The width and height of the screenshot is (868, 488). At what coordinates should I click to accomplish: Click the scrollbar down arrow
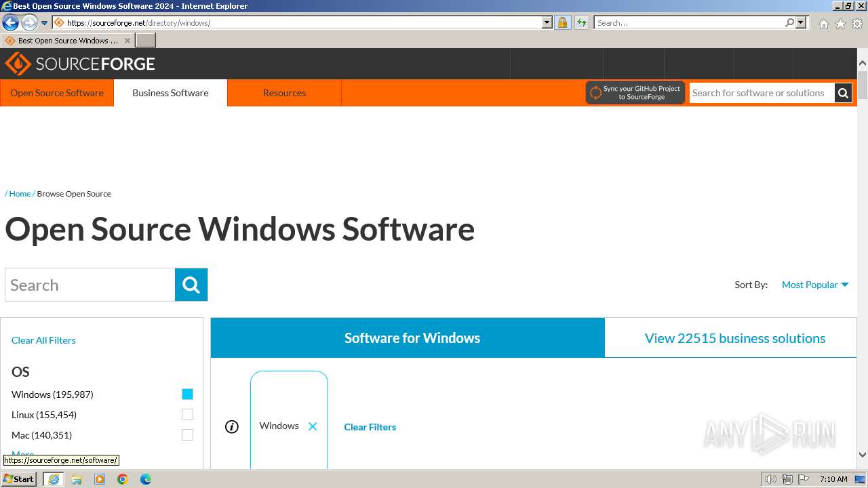863,455
